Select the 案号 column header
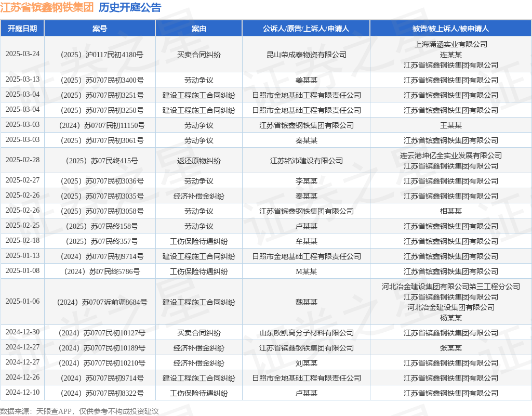 pos(100,29)
